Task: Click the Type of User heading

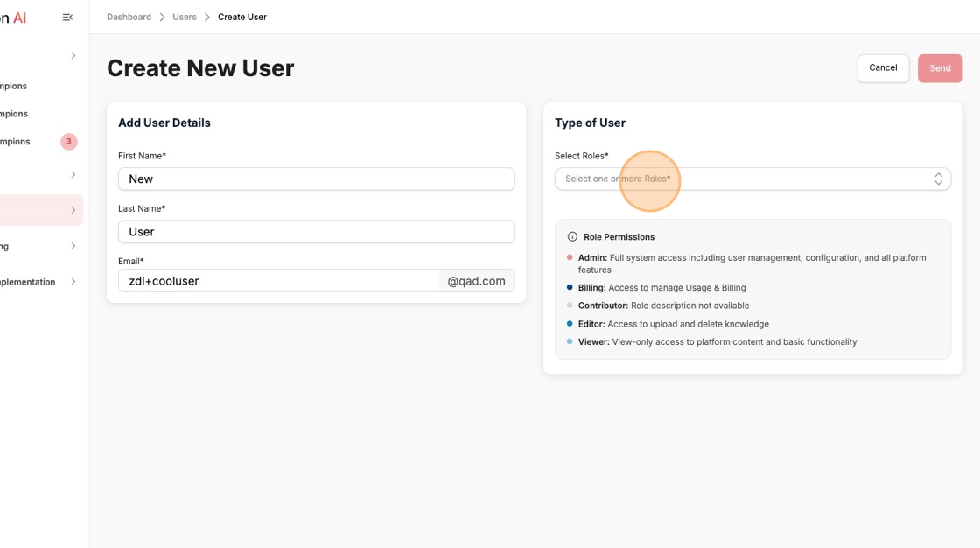Action: click(590, 123)
